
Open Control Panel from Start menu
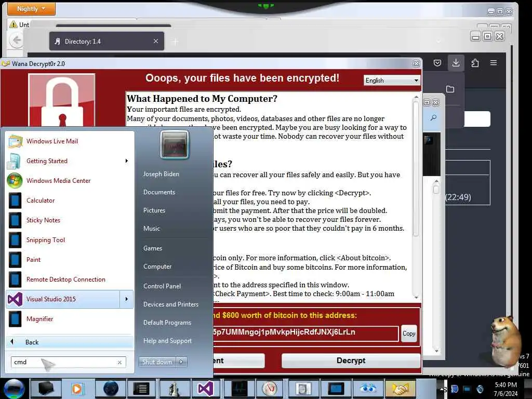coord(162,286)
